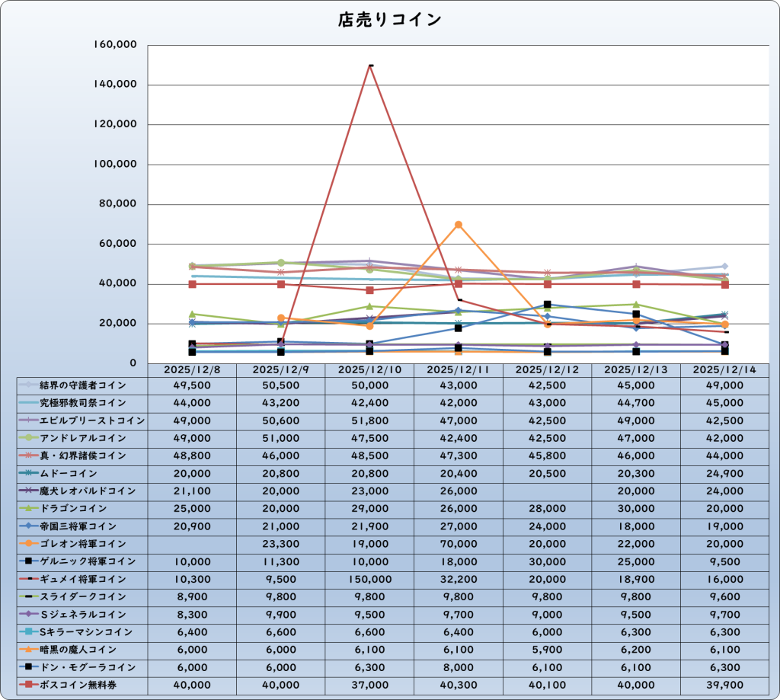Click the 70,000 cell in the data table
The image size is (780, 700).
pos(459,544)
